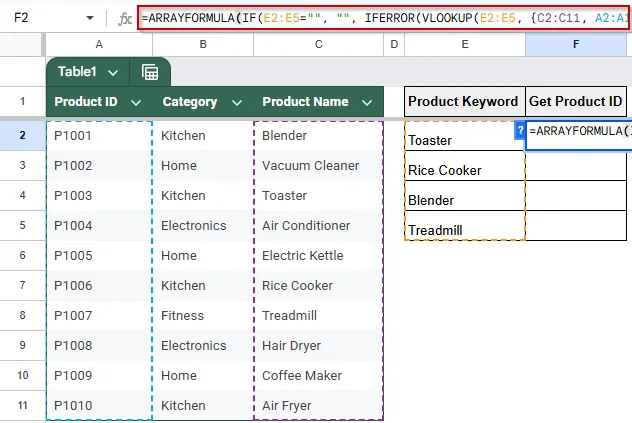Open the Product Name column filter dropdown

click(x=367, y=103)
